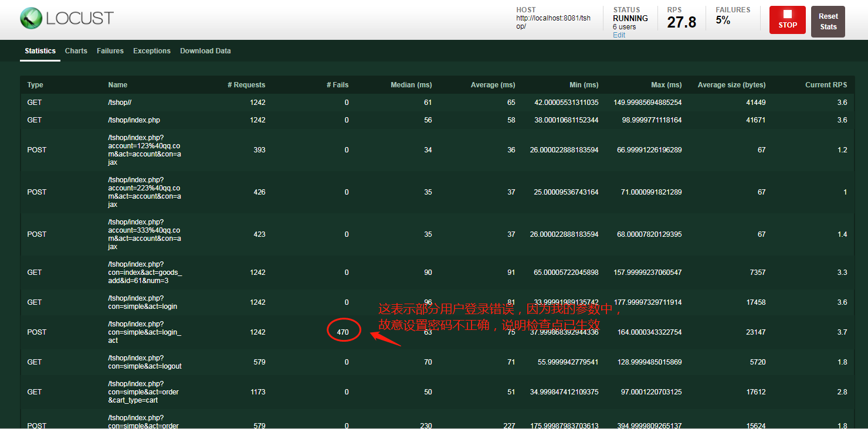This screenshot has width=868, height=429.
Task: Open the Failures tab
Action: coord(110,51)
